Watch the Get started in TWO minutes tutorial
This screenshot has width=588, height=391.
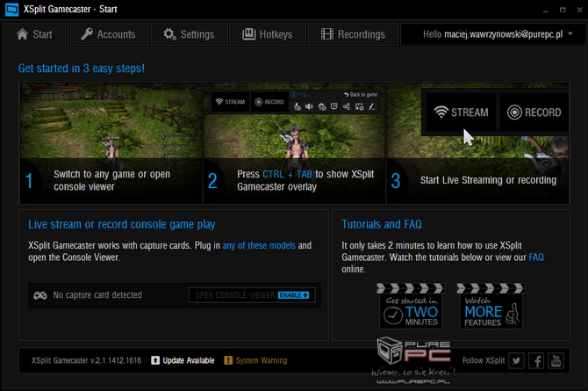(x=411, y=306)
